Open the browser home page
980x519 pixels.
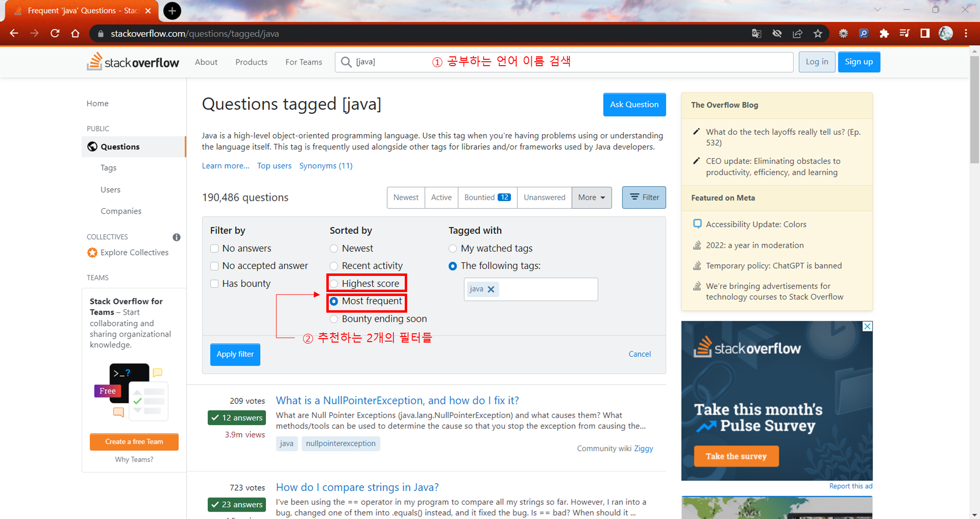[75, 33]
